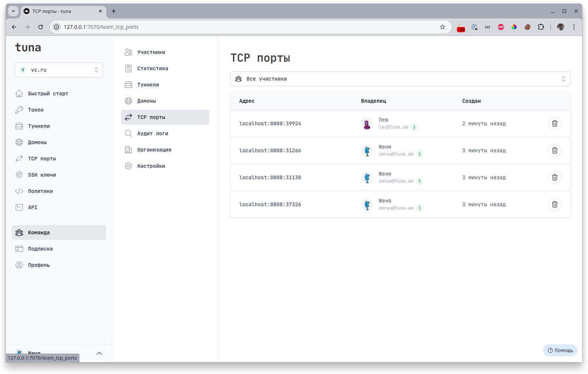The width and height of the screenshot is (588, 374).
Task: Open the color wheel extension icon
Action: tap(514, 27)
